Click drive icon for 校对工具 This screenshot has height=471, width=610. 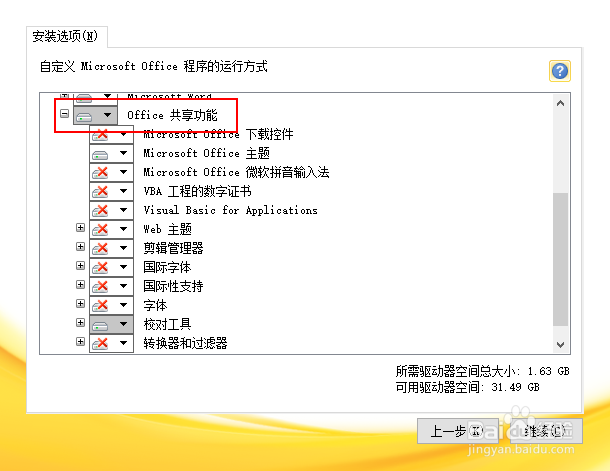[100, 324]
